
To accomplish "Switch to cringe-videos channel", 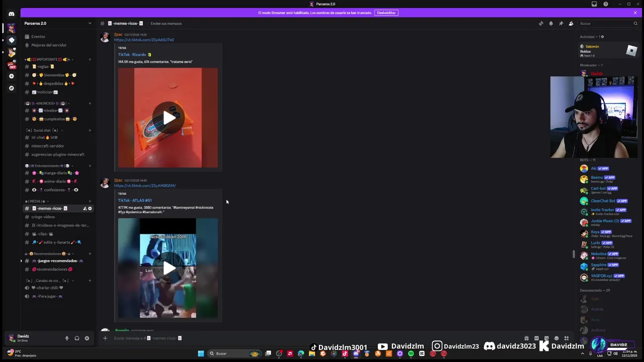I will 58,217.
